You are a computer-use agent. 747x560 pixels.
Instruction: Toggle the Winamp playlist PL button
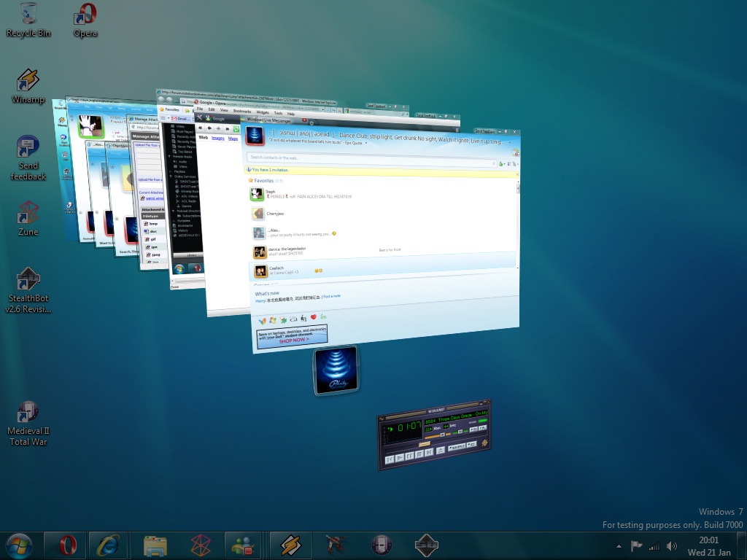tap(483, 427)
